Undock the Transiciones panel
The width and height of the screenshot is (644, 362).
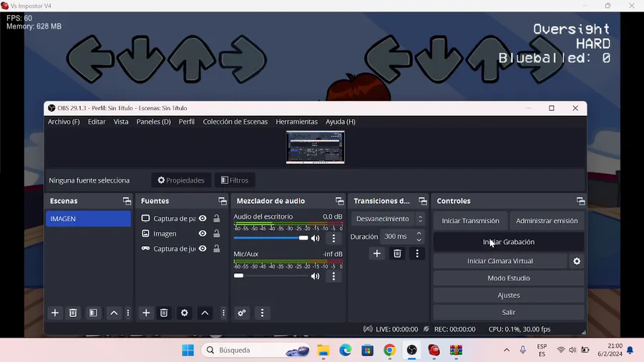click(423, 201)
